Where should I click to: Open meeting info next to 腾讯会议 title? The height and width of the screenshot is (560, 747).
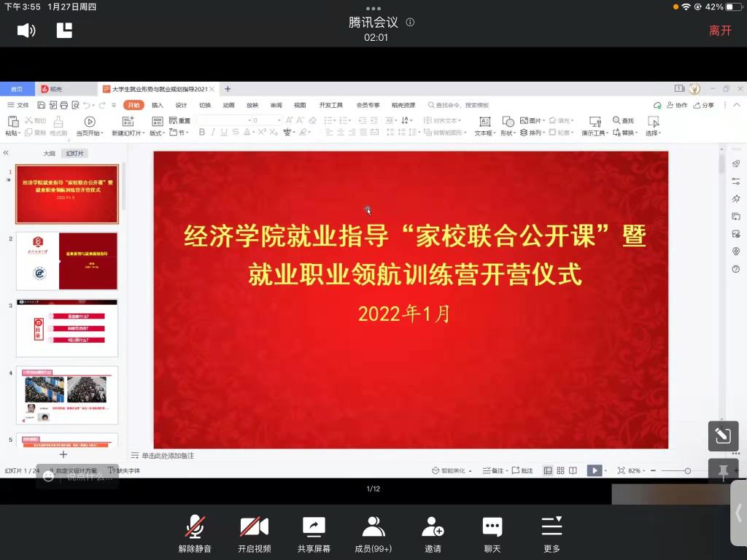[x=410, y=22]
